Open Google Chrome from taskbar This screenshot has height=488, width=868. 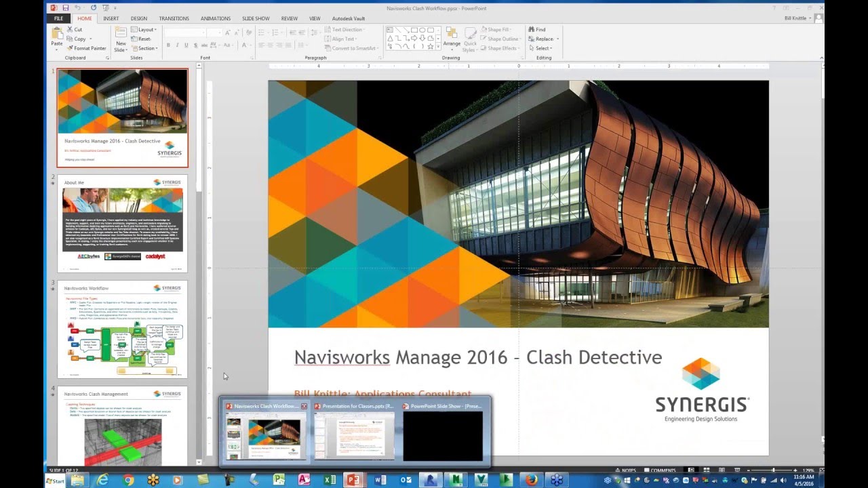coord(128,481)
